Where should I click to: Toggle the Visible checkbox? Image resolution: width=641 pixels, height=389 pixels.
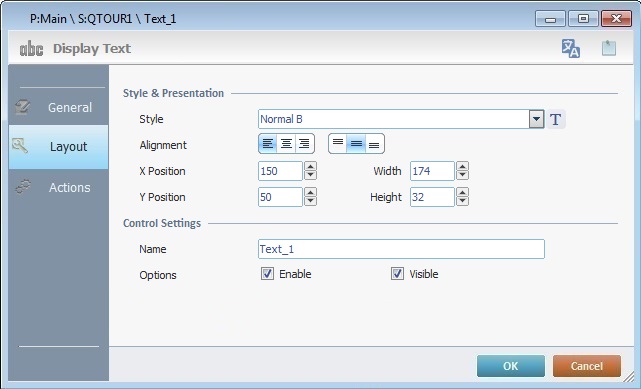397,274
